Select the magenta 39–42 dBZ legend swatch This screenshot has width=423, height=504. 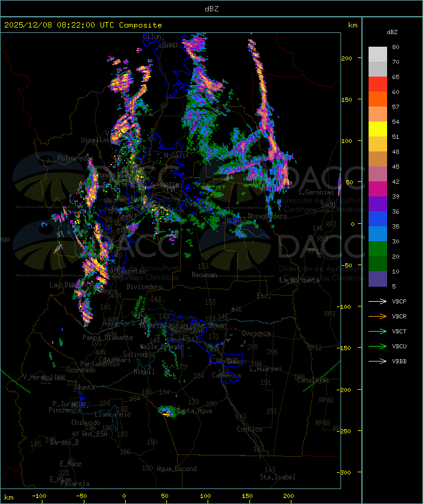pos(378,189)
